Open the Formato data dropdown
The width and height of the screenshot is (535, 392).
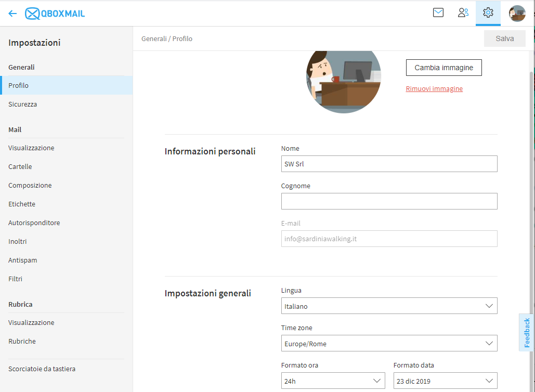click(445, 381)
